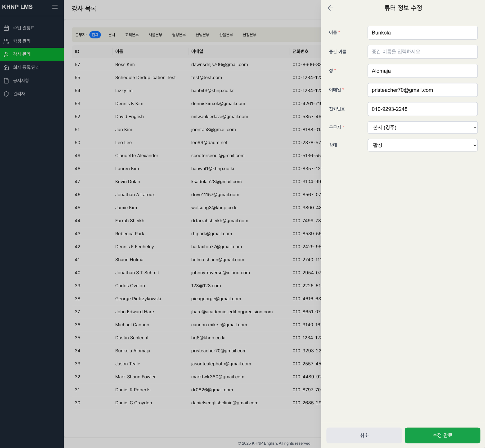Image resolution: width=485 pixels, height=448 pixels.
Task: Select the Rebecca Park row name
Action: (x=130, y=234)
